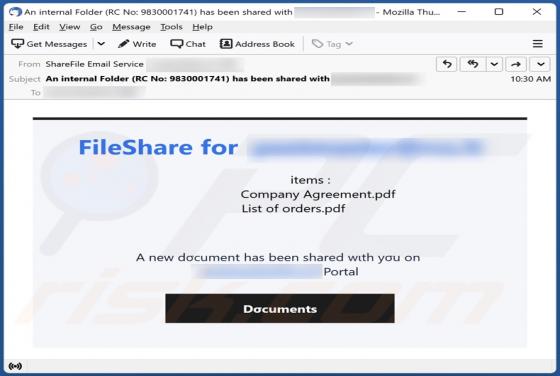The height and width of the screenshot is (376, 560).
Task: Open the Tag dropdown
Action: (332, 44)
